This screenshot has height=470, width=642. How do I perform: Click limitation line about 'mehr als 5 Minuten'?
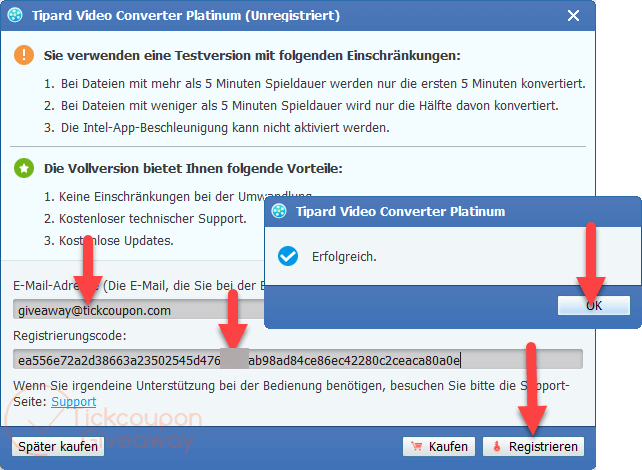[x=314, y=84]
